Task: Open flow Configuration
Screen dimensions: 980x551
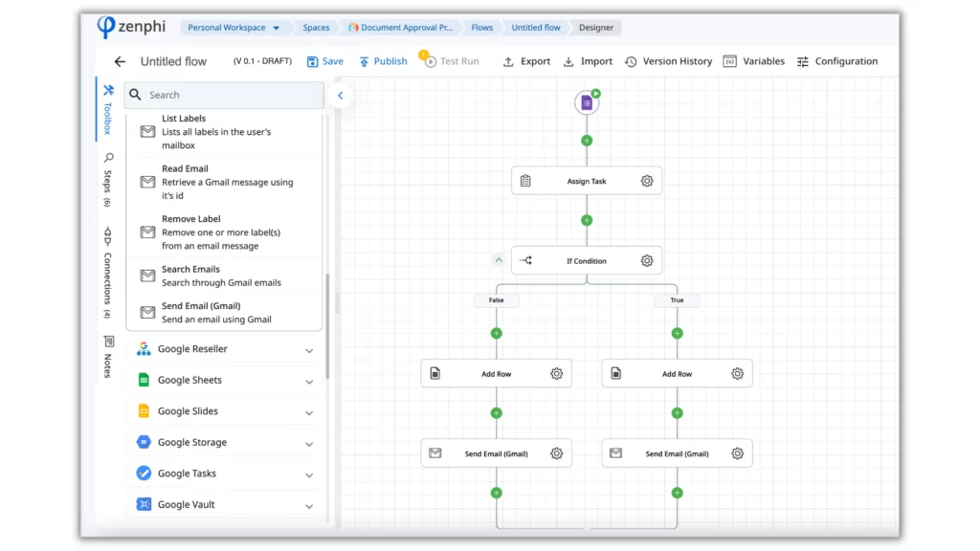Action: [x=837, y=61]
